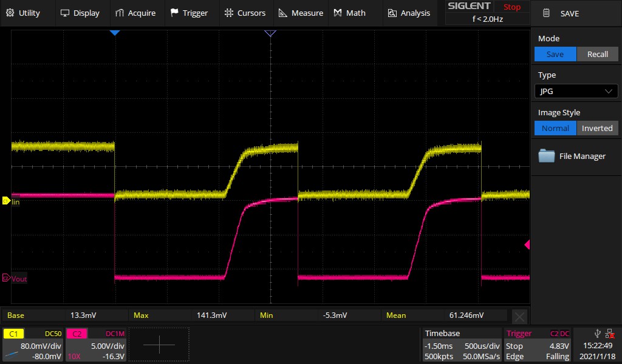Open the Measure menu

point(301,13)
